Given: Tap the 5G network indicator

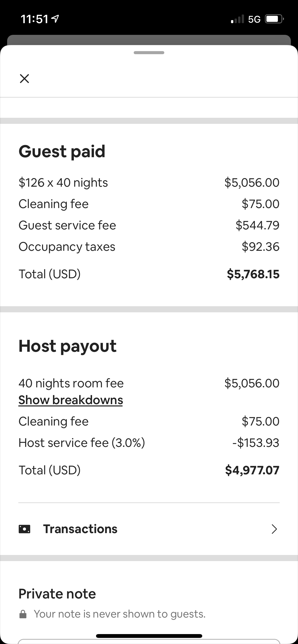Looking at the screenshot, I should pyautogui.click(x=254, y=19).
